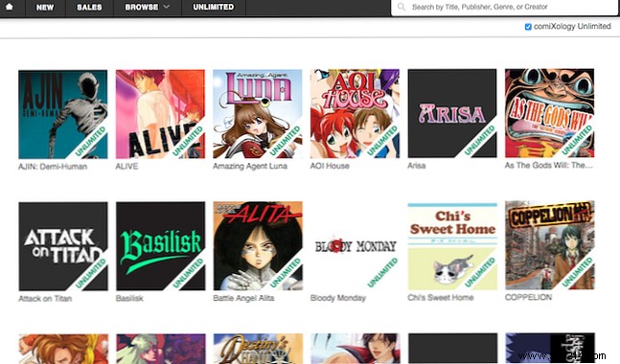Open the Battle Angel Alita cover
The width and height of the screenshot is (620, 364).
[x=258, y=246]
